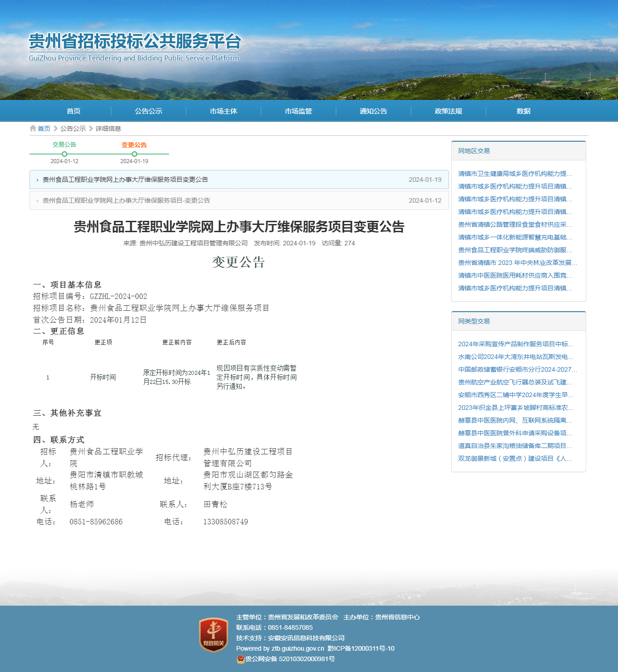Click the 同类型交易 panel header

click(x=518, y=321)
